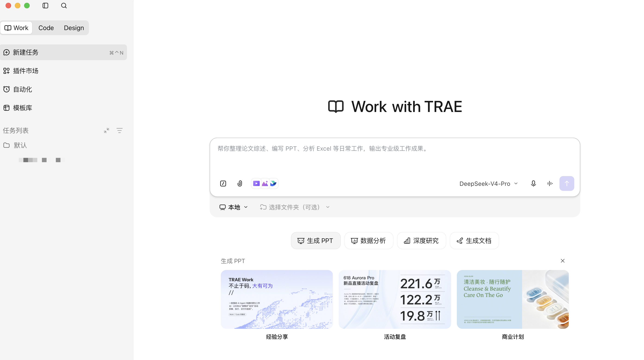The image size is (644, 360).
Task: Open task list filter options
Action: coord(120,130)
